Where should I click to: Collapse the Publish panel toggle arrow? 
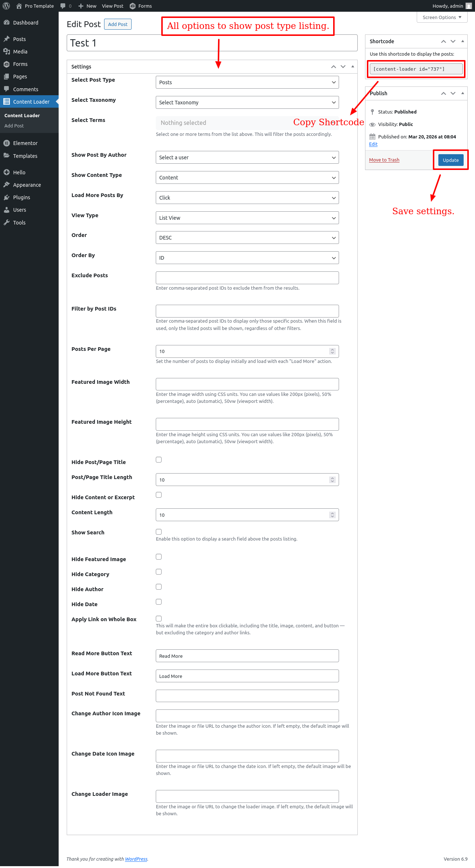point(463,93)
